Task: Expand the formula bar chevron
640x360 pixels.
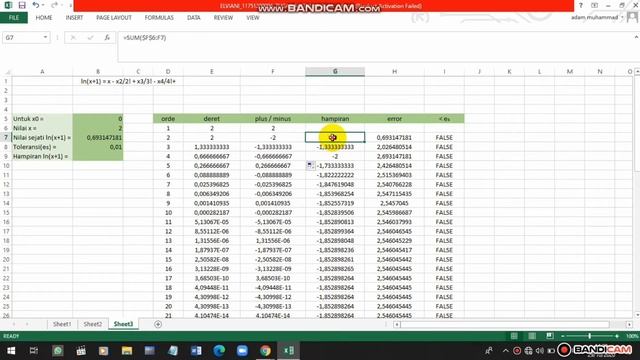Action: 636,37
